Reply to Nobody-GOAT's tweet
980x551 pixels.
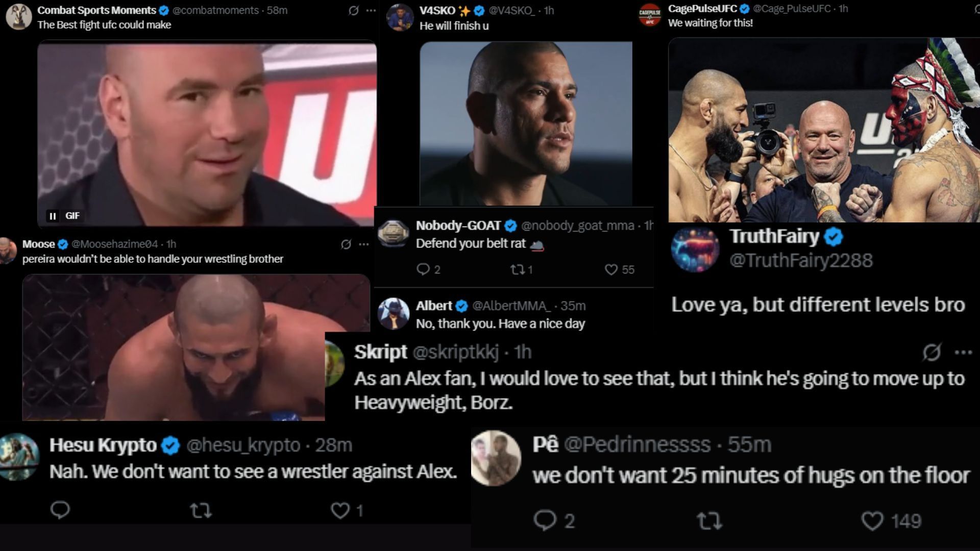point(423,269)
